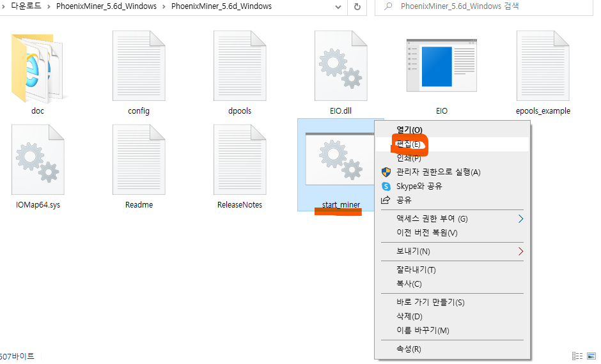This screenshot has height=364, width=601.
Task: Click the start_miner file name label
Action: pos(341,205)
